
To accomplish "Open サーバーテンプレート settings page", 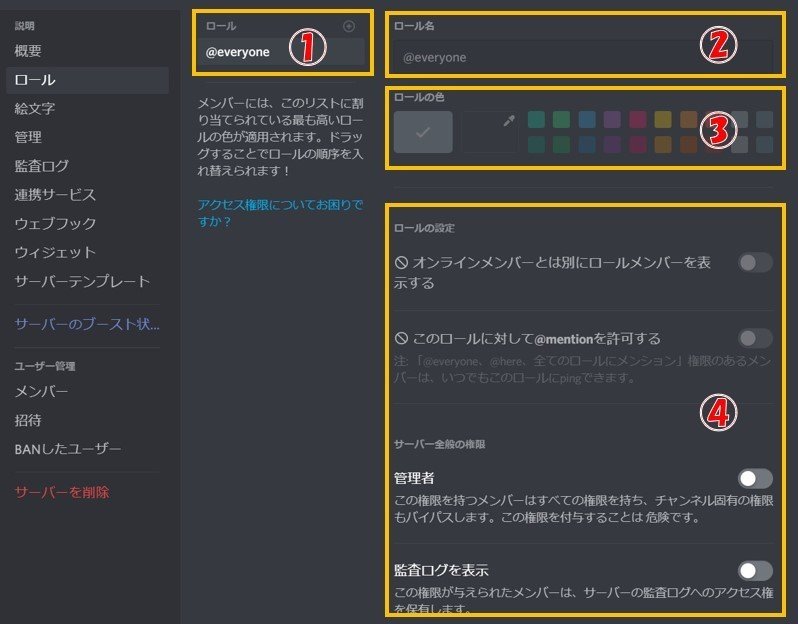I will click(x=87, y=281).
